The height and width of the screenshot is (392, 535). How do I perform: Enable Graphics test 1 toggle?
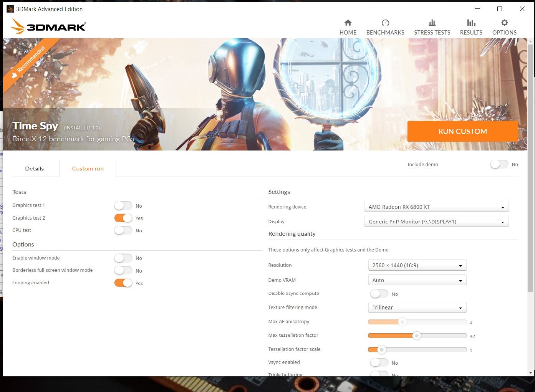click(123, 206)
